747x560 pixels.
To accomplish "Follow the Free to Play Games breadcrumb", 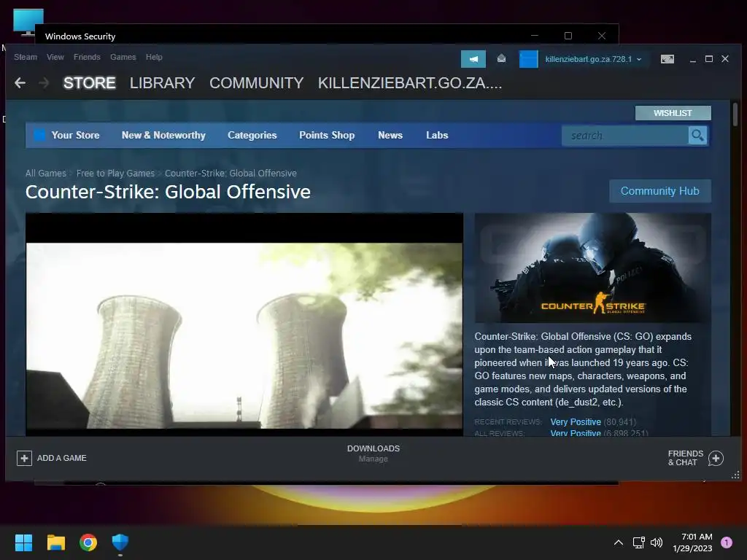I will [x=115, y=174].
